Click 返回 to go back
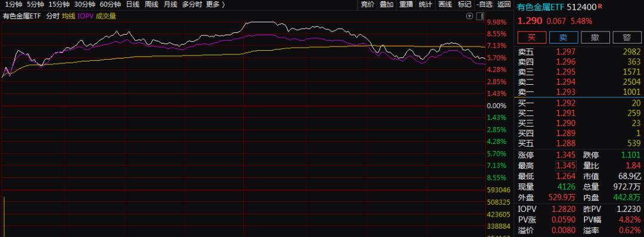Screen dimensions: 644x237 click(x=504, y=5)
